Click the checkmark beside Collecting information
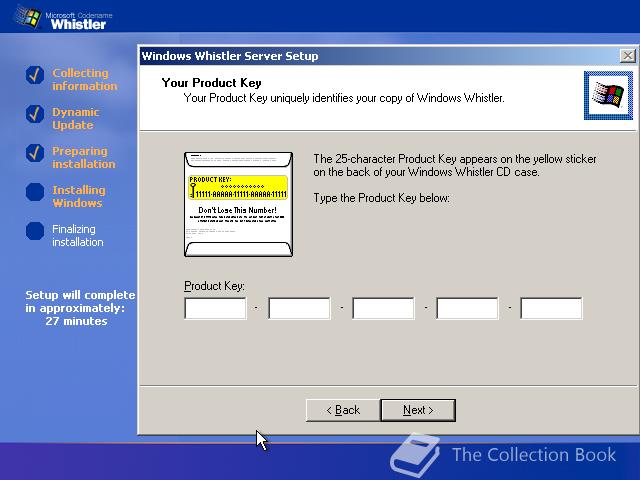Image resolution: width=640 pixels, height=480 pixels. 35,75
